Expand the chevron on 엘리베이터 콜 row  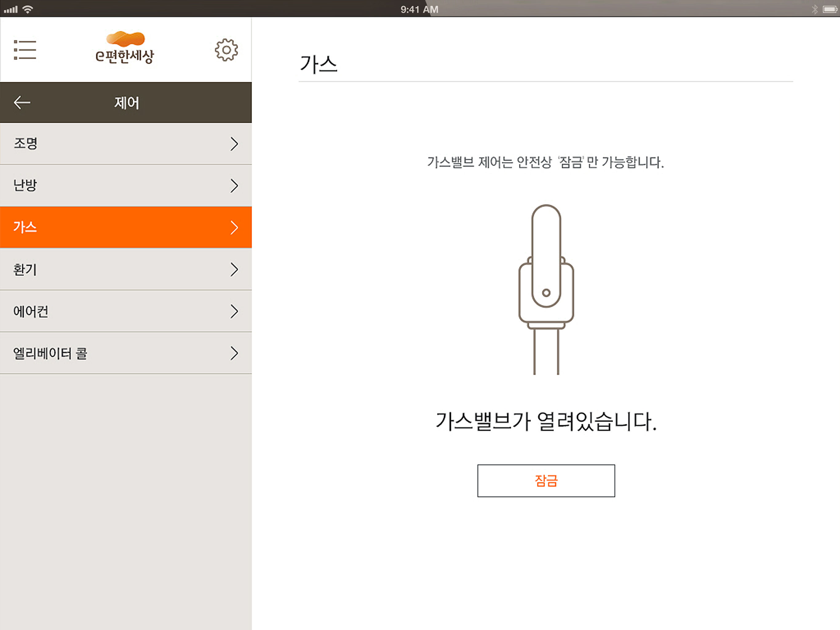[234, 353]
